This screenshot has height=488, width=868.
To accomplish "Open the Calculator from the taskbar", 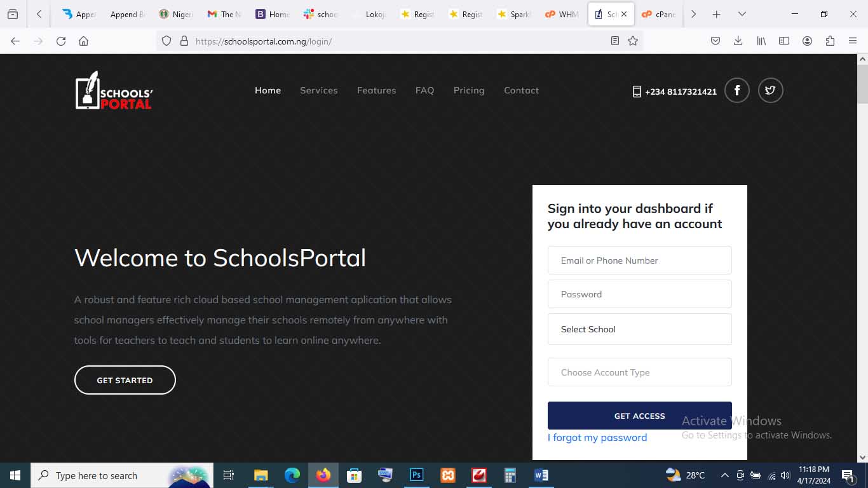I will point(510,475).
